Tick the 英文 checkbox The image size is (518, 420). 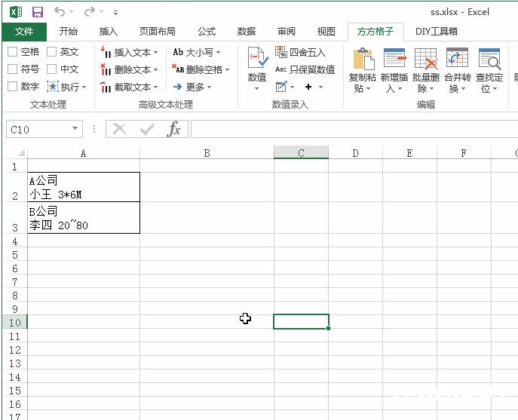coord(51,51)
